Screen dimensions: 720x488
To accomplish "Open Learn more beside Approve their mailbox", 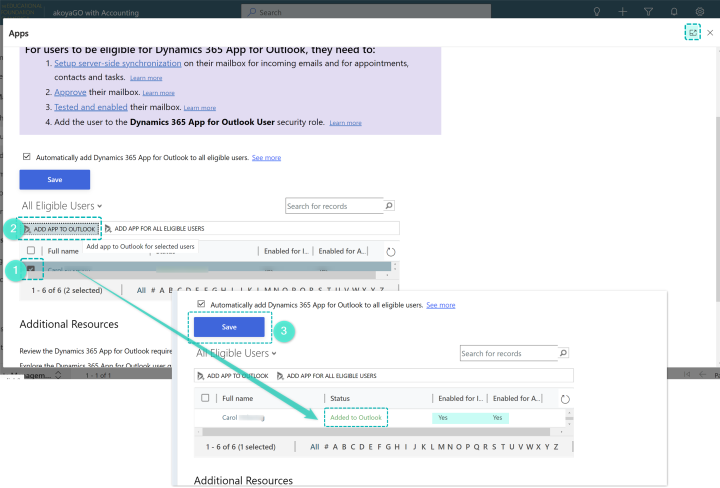I will tap(158, 93).
